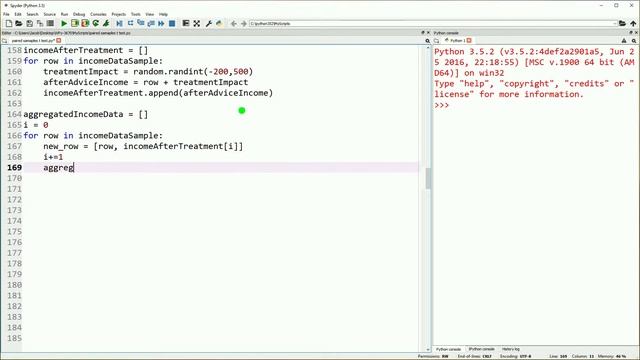Click line number 164 in the gutter

pyautogui.click(x=14, y=114)
